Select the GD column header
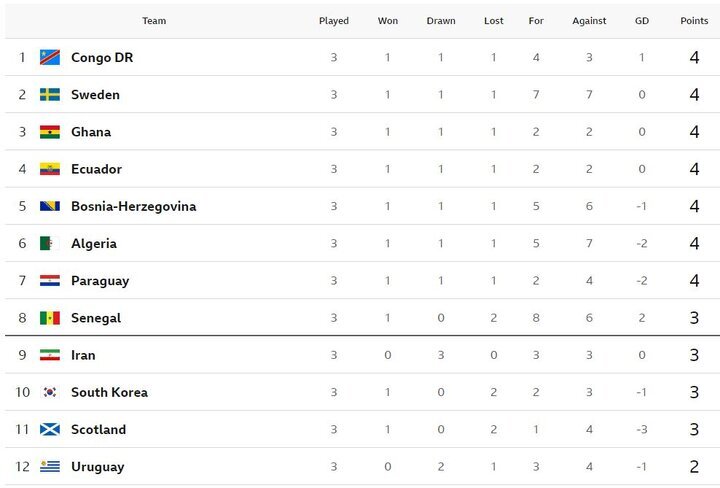The image size is (720, 488). (x=641, y=21)
